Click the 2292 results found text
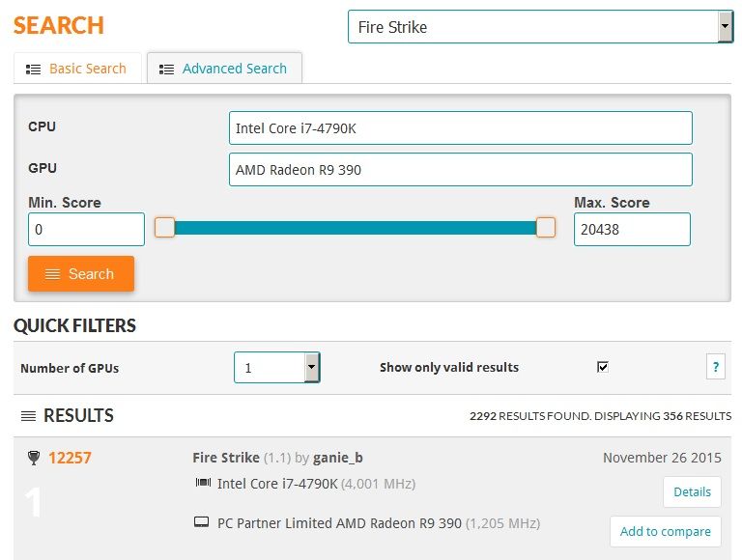Image resolution: width=742 pixels, height=560 pixels. tap(529, 416)
